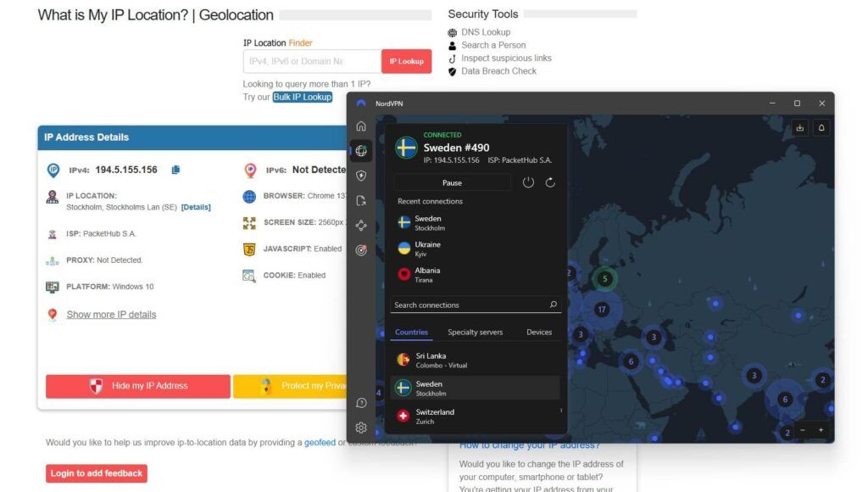
Task: Click the download icon above map
Action: pos(800,128)
